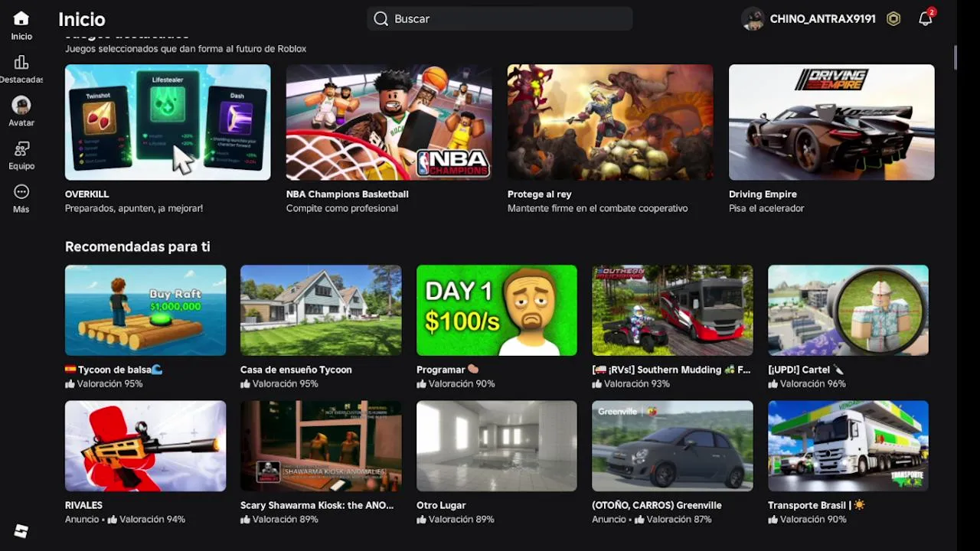The image size is (980, 551).
Task: Open the Equipo icon in sidebar
Action: point(21,148)
